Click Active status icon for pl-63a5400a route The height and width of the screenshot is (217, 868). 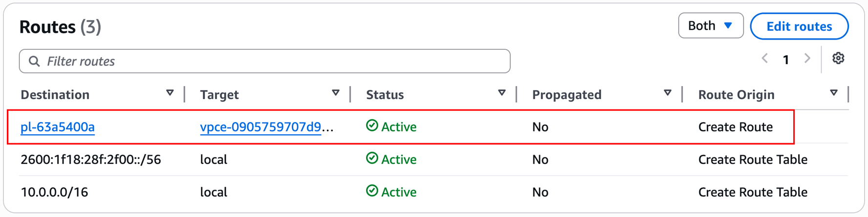click(x=372, y=126)
